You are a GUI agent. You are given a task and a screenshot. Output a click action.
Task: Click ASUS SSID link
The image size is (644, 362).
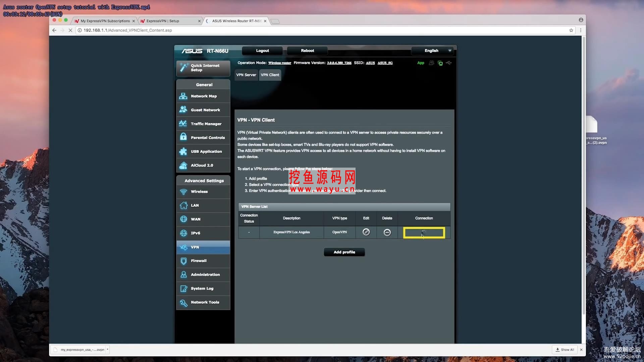pos(370,63)
